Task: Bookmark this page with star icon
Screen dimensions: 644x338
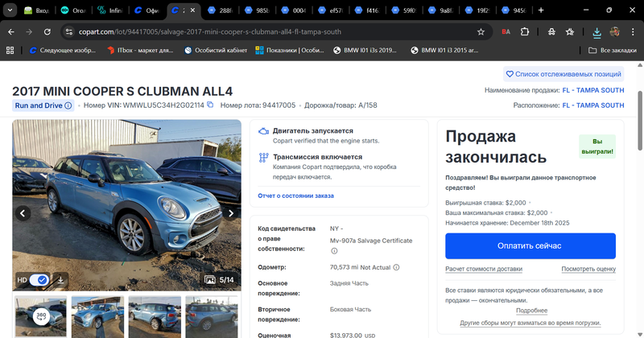Action: (x=481, y=32)
